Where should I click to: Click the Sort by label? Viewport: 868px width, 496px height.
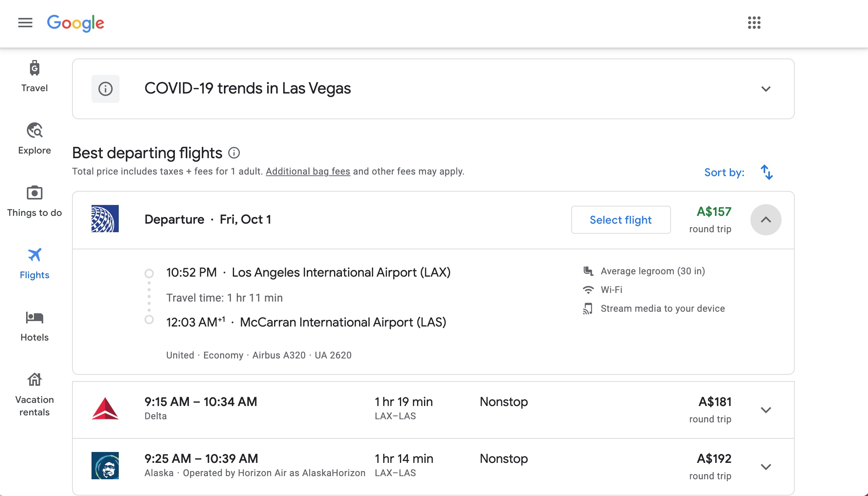pyautogui.click(x=724, y=172)
